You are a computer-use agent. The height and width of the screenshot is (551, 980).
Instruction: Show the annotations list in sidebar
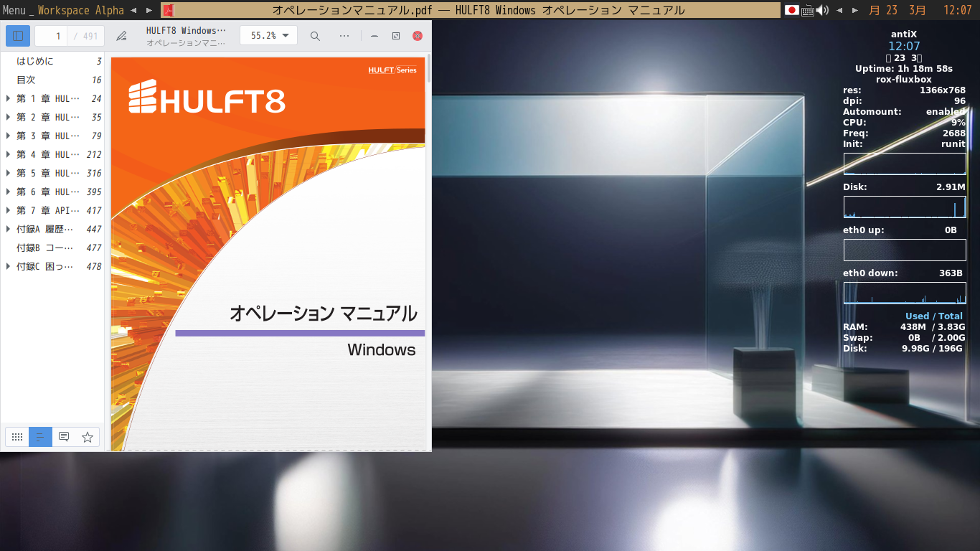click(64, 437)
